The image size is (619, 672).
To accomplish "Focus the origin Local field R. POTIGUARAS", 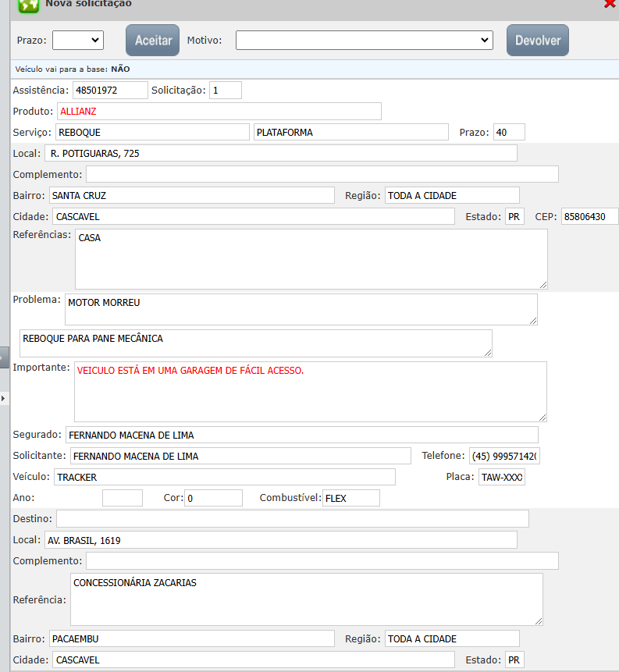I will coord(281,154).
